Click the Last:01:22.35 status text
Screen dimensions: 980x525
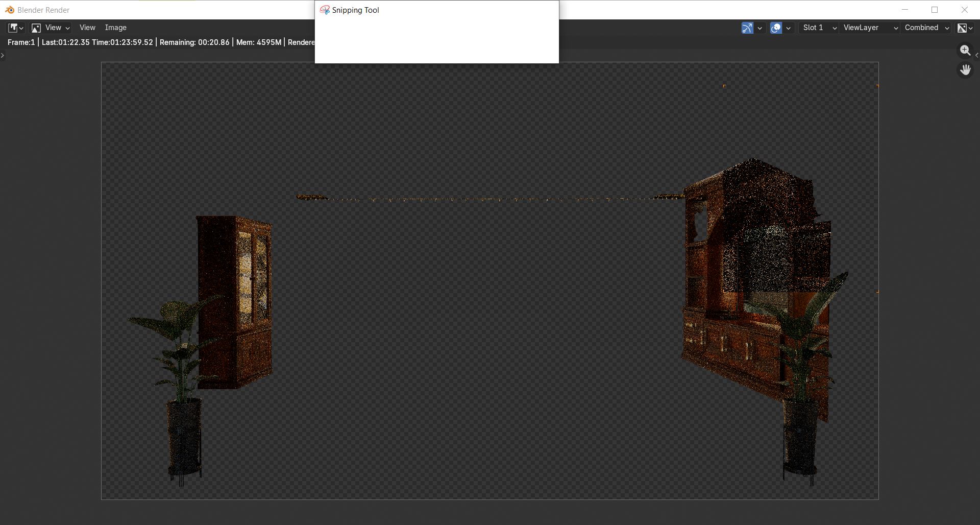click(x=65, y=42)
